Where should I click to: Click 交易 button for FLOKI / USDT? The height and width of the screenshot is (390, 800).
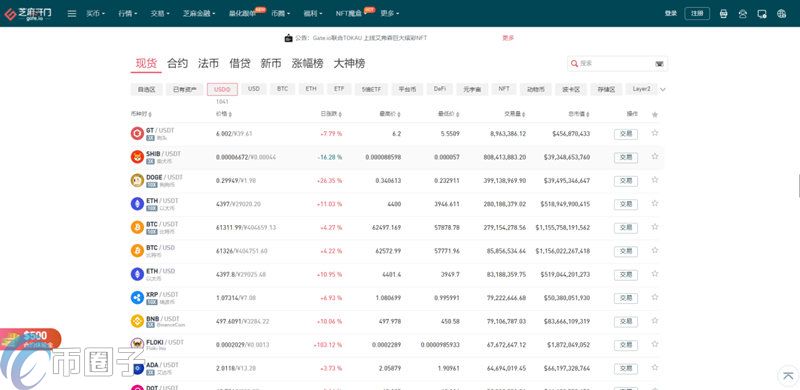coord(626,346)
